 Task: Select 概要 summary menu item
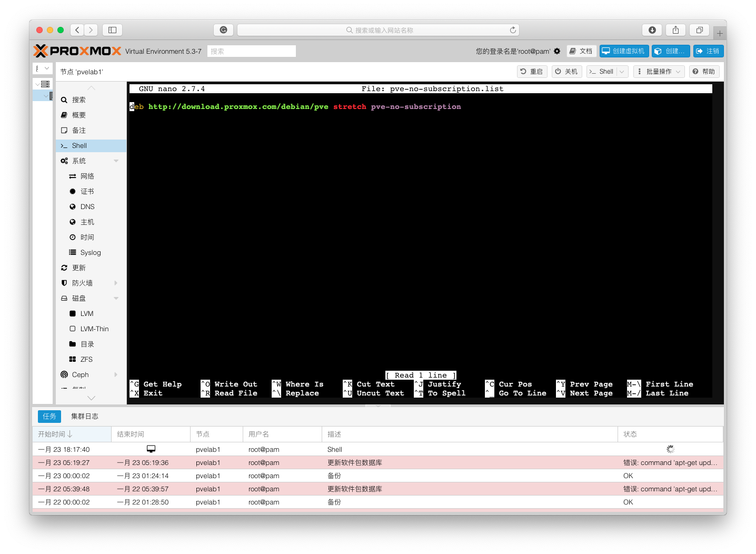[91, 115]
